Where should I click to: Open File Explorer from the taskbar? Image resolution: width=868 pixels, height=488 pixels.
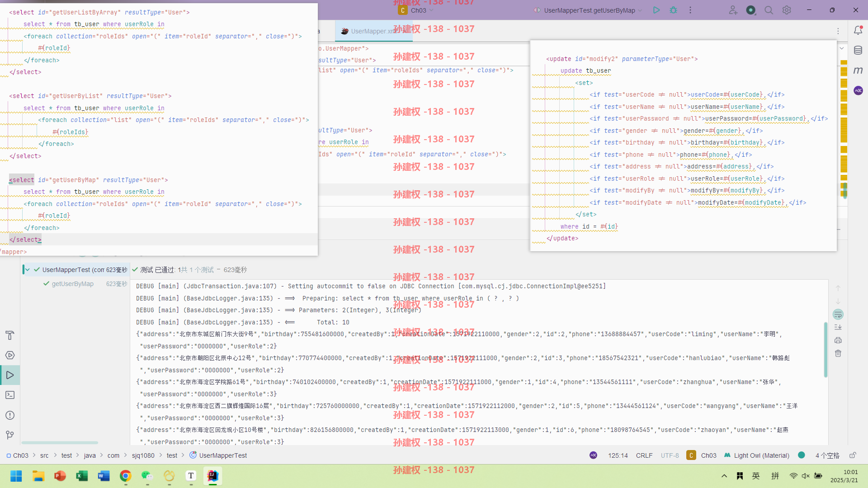click(38, 476)
